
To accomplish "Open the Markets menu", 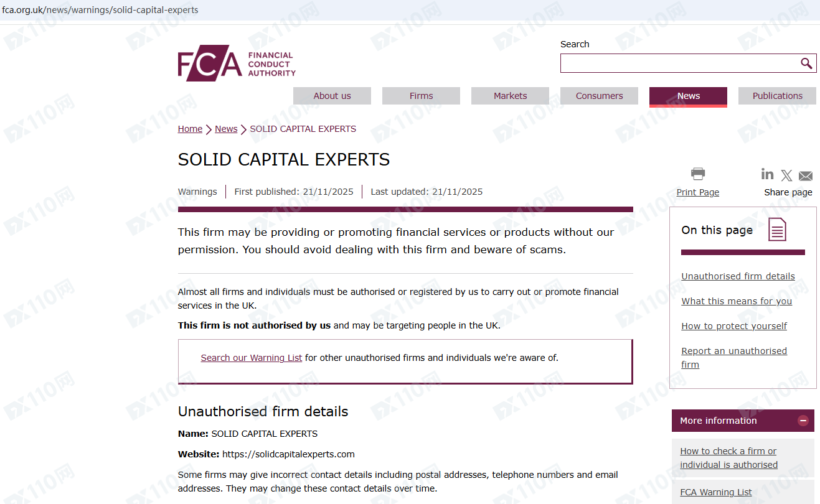I will tap(510, 96).
